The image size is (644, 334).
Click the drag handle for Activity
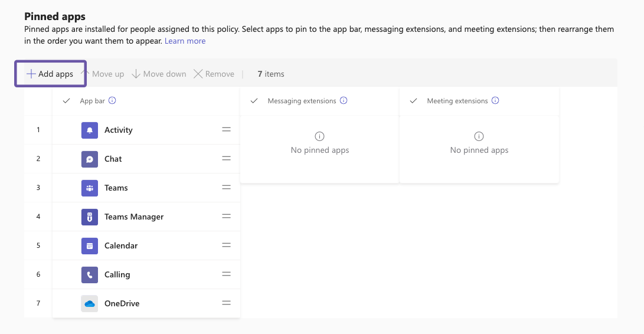pyautogui.click(x=226, y=129)
